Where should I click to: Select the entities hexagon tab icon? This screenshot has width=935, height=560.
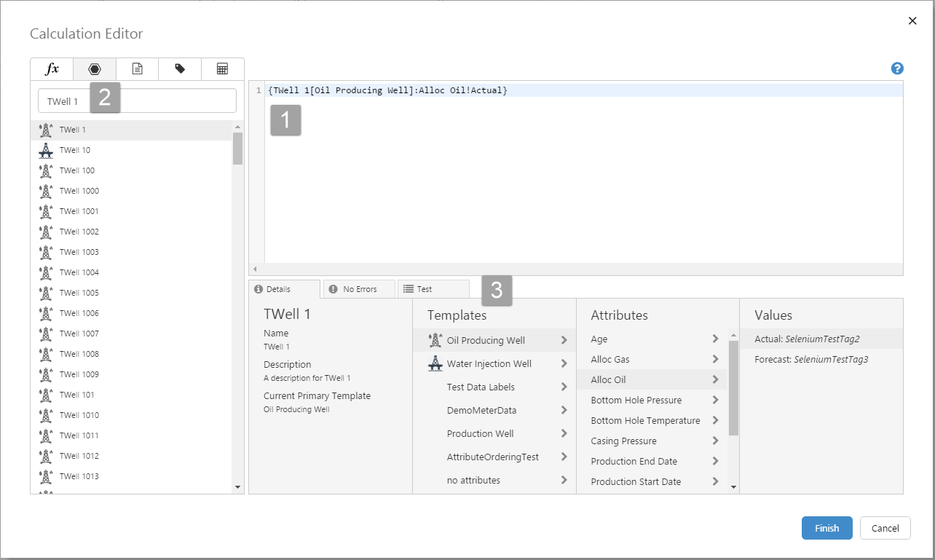pyautogui.click(x=95, y=69)
